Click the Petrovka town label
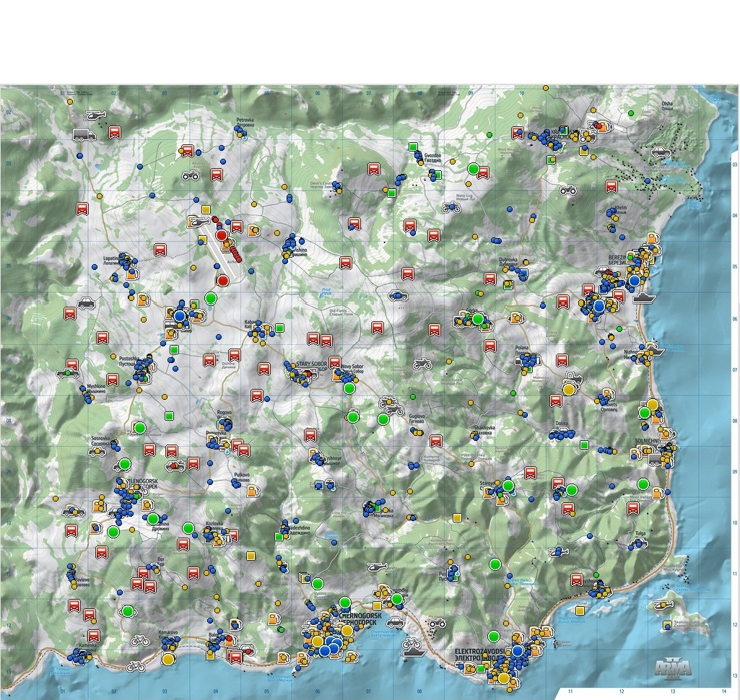Image resolution: width=740 pixels, height=700 pixels. tap(245, 123)
